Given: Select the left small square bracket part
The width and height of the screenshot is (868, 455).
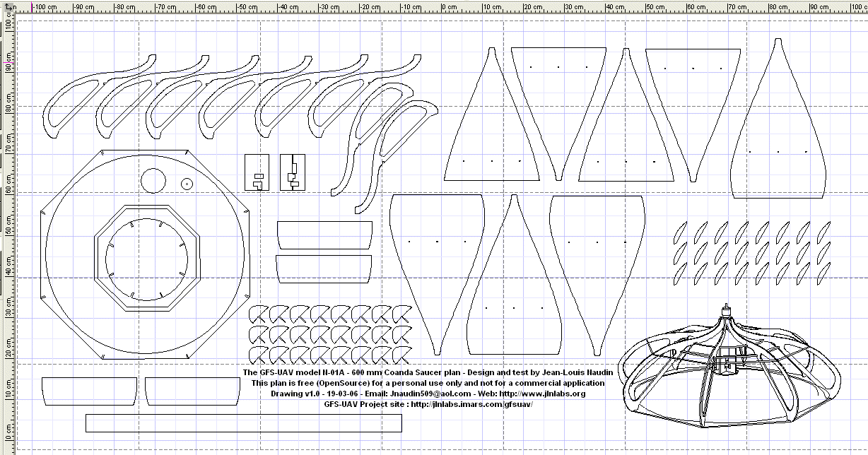Looking at the screenshot, I should [x=257, y=172].
